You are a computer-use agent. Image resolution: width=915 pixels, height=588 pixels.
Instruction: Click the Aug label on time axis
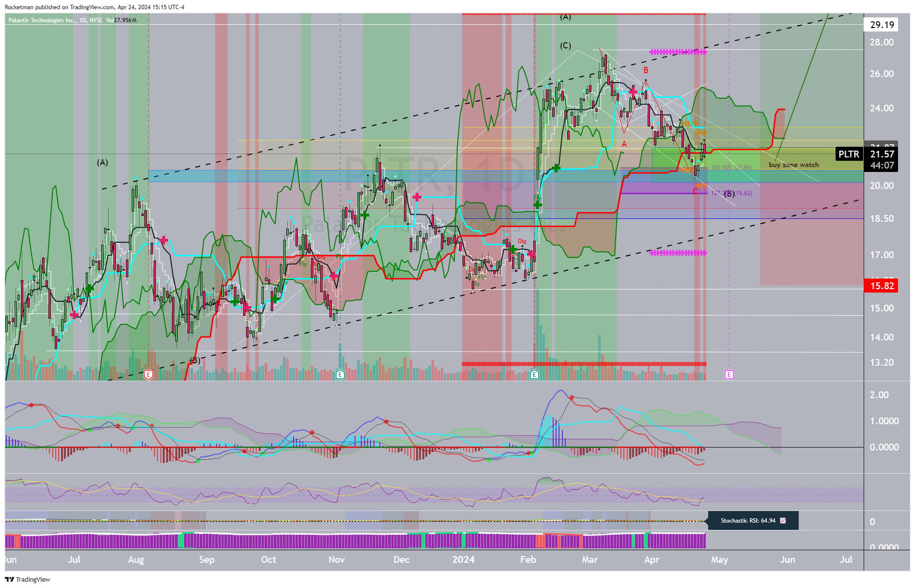tap(136, 559)
